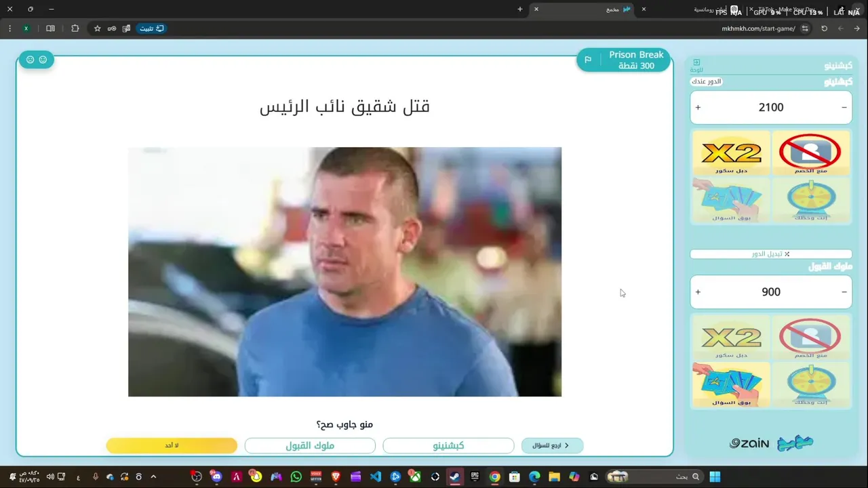
Task: Open the browser three-dot menu
Action: pyautogui.click(x=9, y=28)
